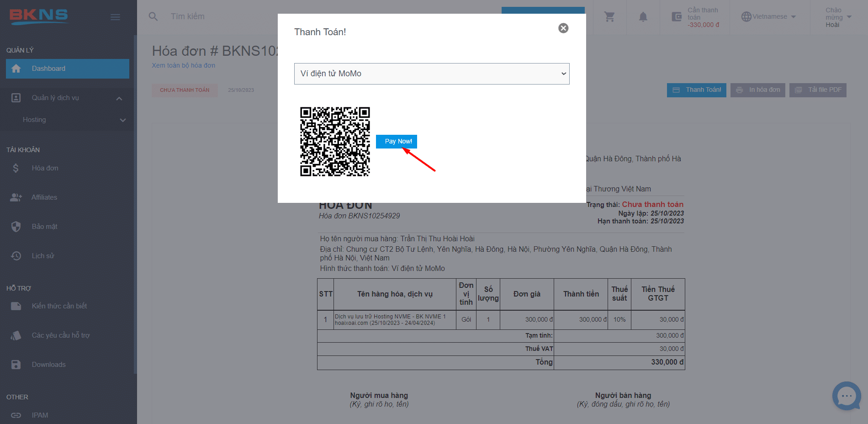The image size is (868, 424).
Task: Click the Tải file PDF button
Action: [x=818, y=90]
